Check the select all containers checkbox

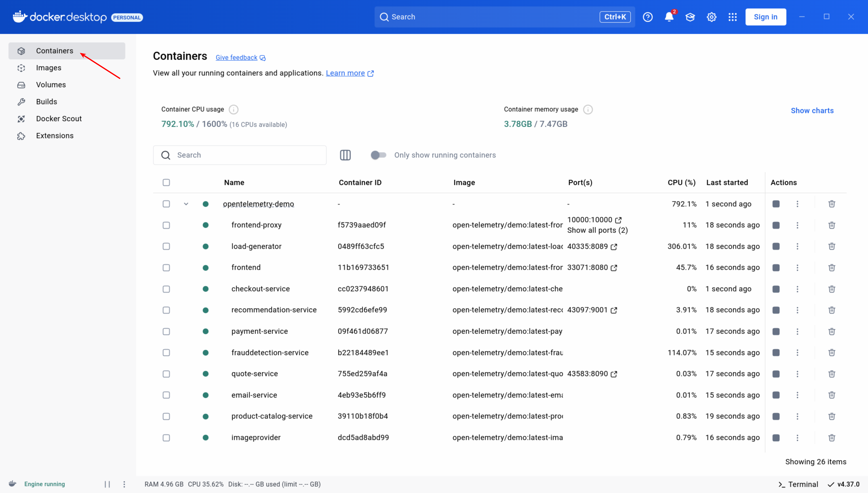(x=166, y=182)
